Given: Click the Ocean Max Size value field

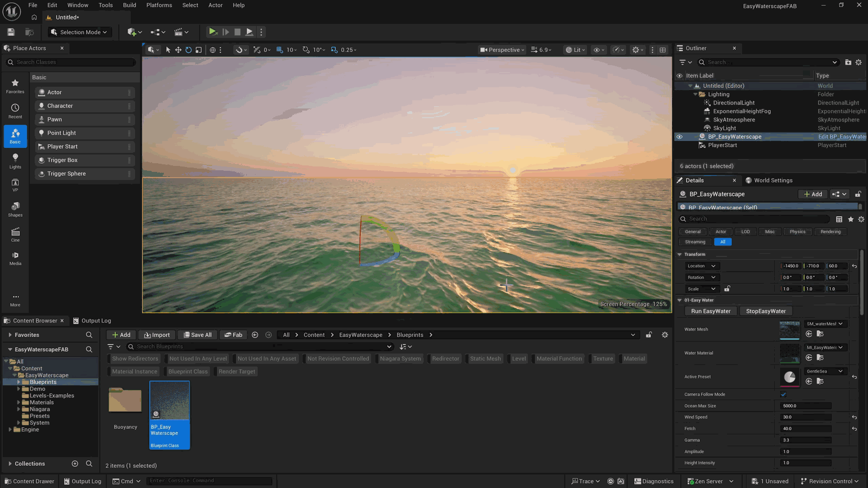Looking at the screenshot, I should (x=806, y=406).
